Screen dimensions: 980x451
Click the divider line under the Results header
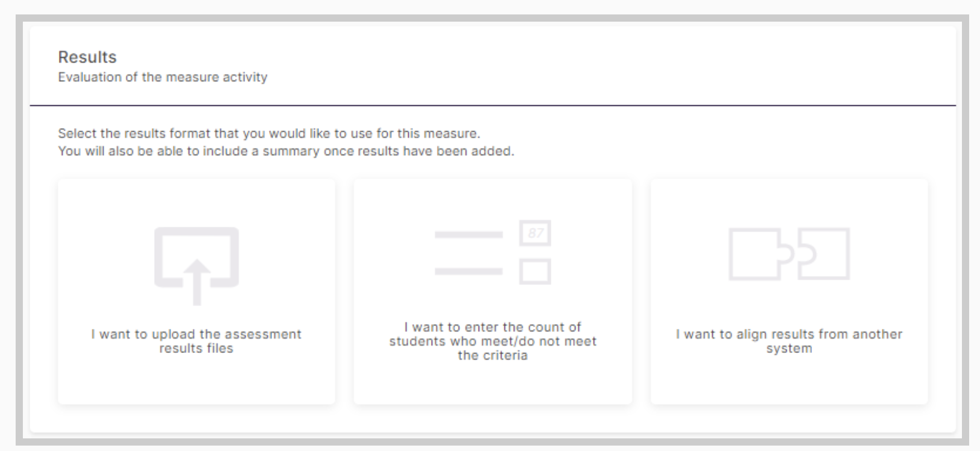(x=493, y=105)
